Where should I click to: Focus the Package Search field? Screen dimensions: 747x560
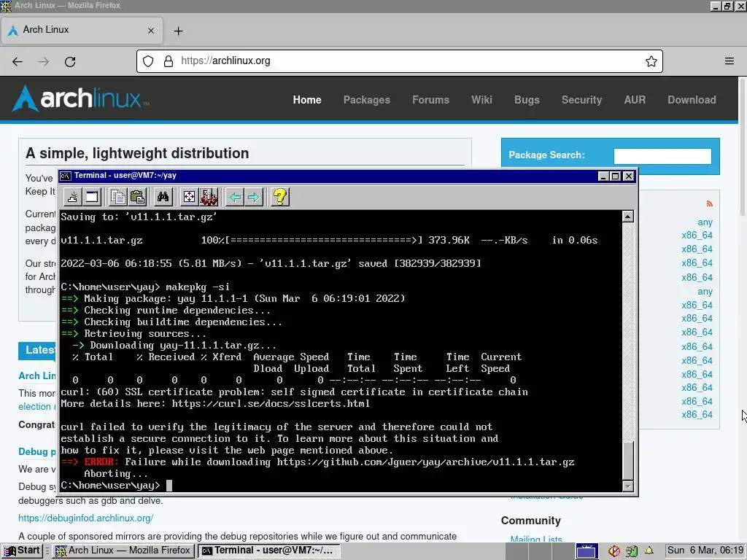tap(662, 156)
